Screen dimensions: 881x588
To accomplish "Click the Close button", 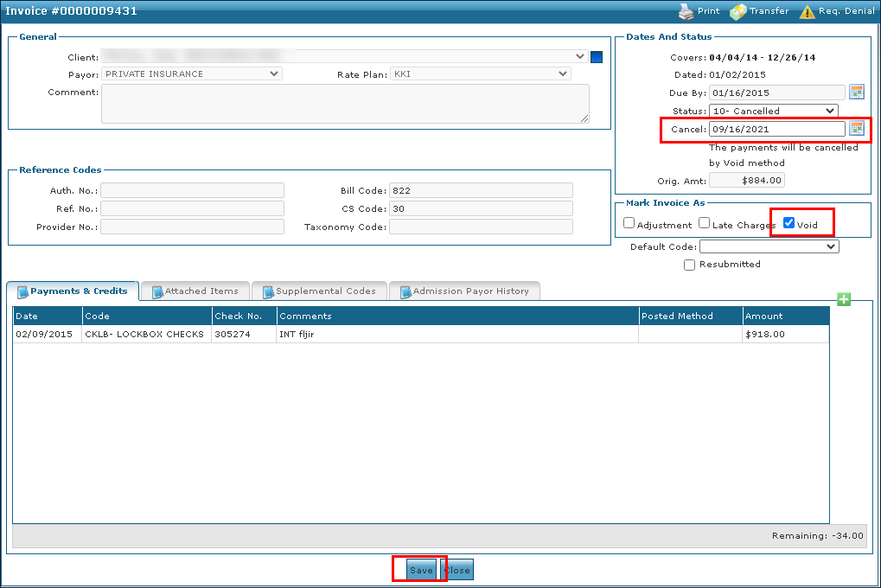I will (x=456, y=570).
